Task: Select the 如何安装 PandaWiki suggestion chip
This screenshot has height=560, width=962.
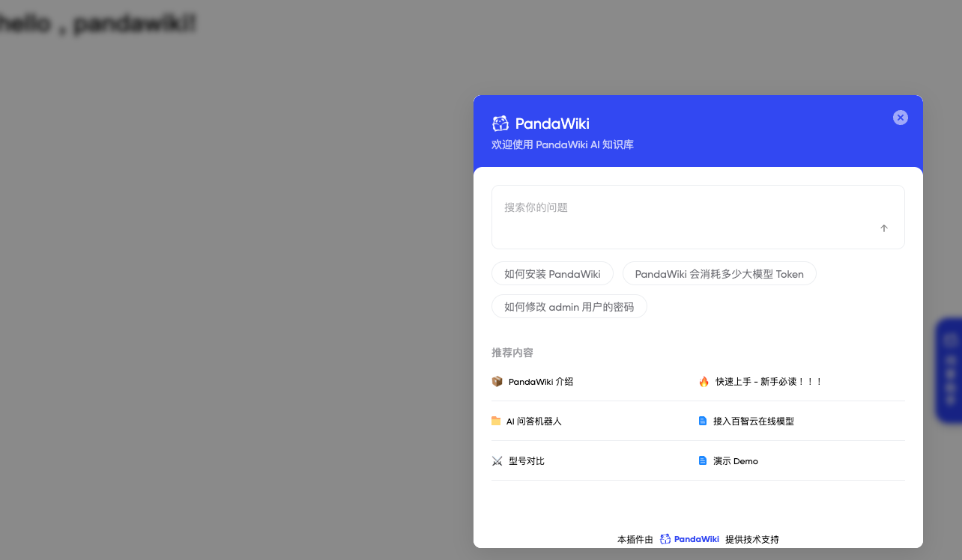Action: click(x=552, y=273)
